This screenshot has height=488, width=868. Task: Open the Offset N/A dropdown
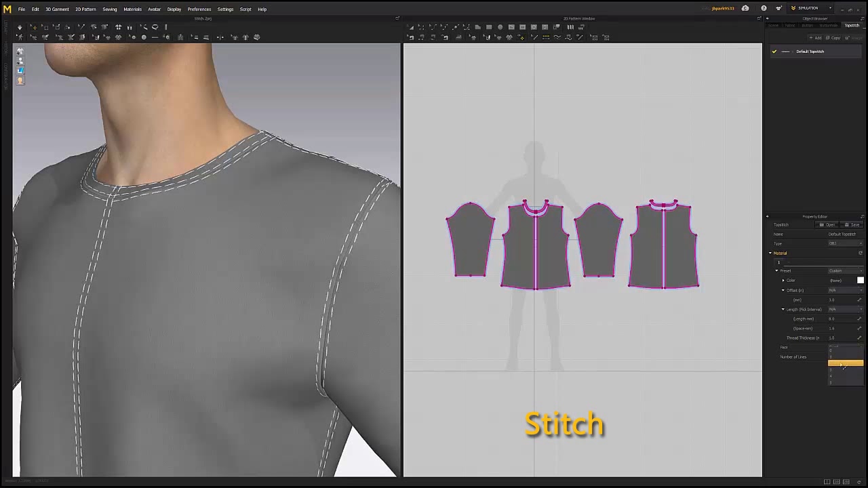pyautogui.click(x=845, y=290)
